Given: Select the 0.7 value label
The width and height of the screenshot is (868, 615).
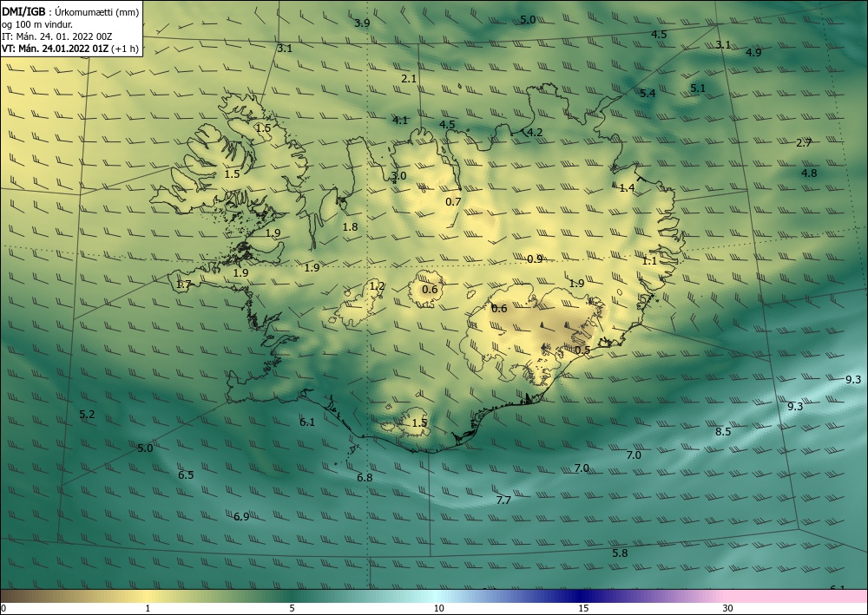Looking at the screenshot, I should click(453, 202).
